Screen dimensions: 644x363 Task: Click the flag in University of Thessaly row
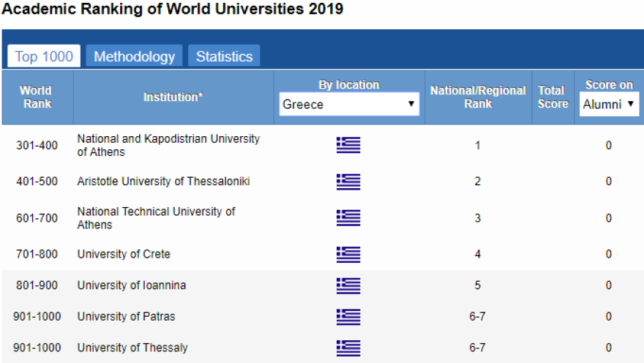tap(348, 348)
